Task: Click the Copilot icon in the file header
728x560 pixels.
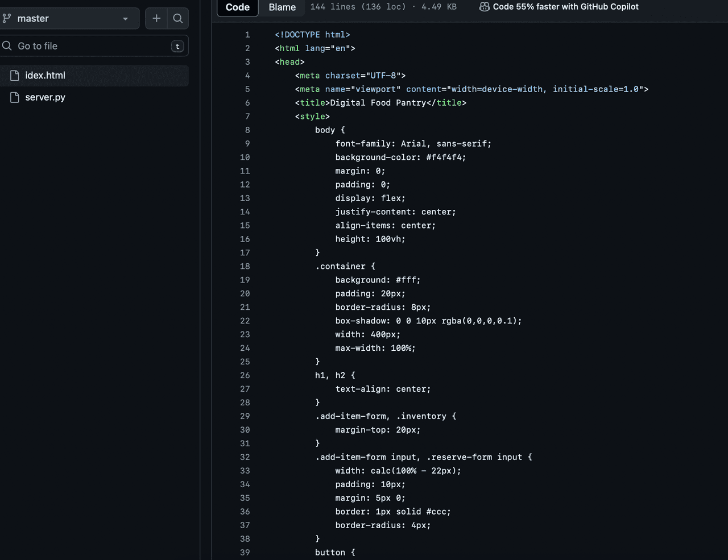Action: tap(484, 7)
